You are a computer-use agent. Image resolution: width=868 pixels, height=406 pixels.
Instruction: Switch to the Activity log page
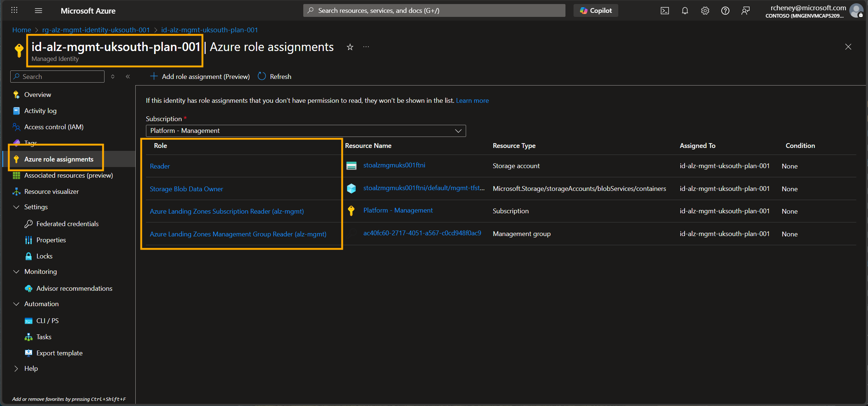pyautogui.click(x=40, y=110)
